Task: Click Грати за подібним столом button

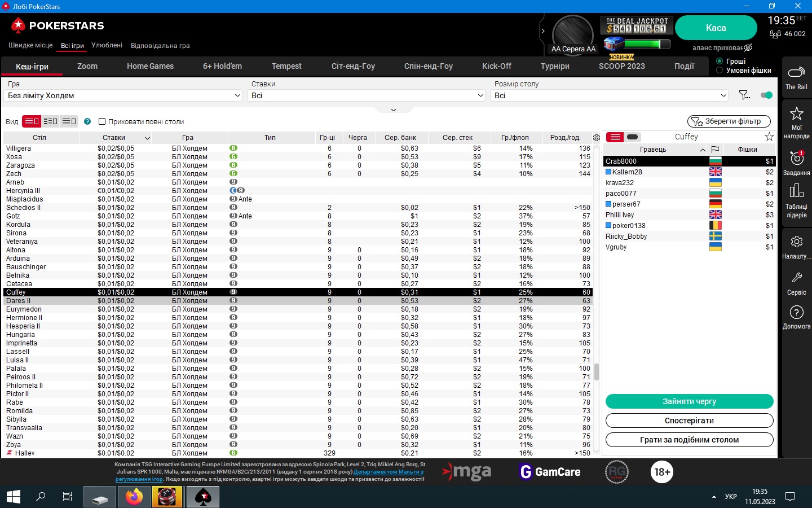Action: (x=689, y=440)
